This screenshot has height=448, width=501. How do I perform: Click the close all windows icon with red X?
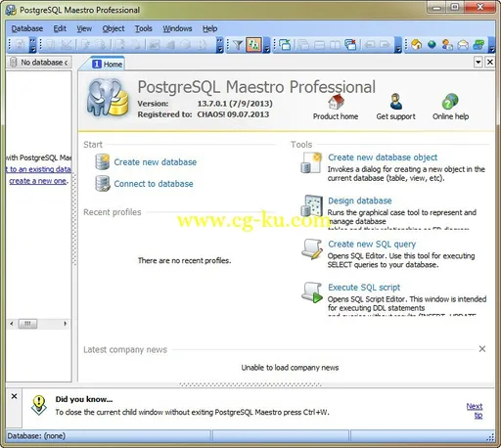coord(351,45)
